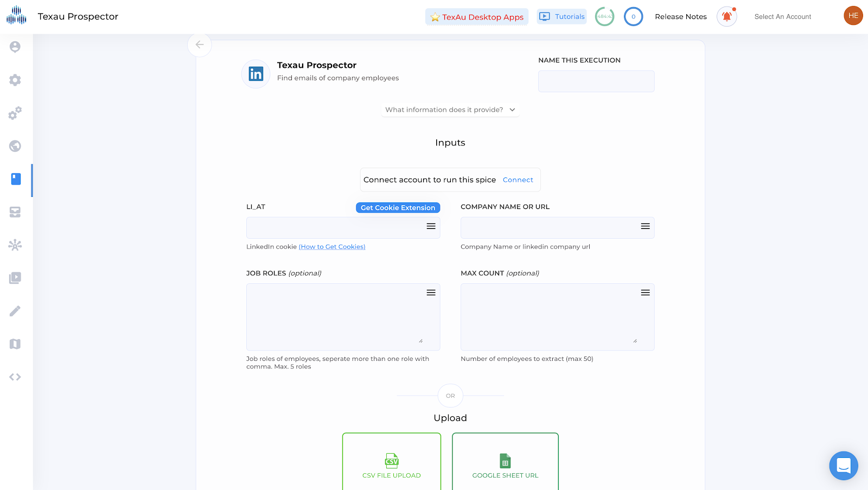Open the Select An Account dropdown
This screenshot has width=868, height=490.
[782, 17]
